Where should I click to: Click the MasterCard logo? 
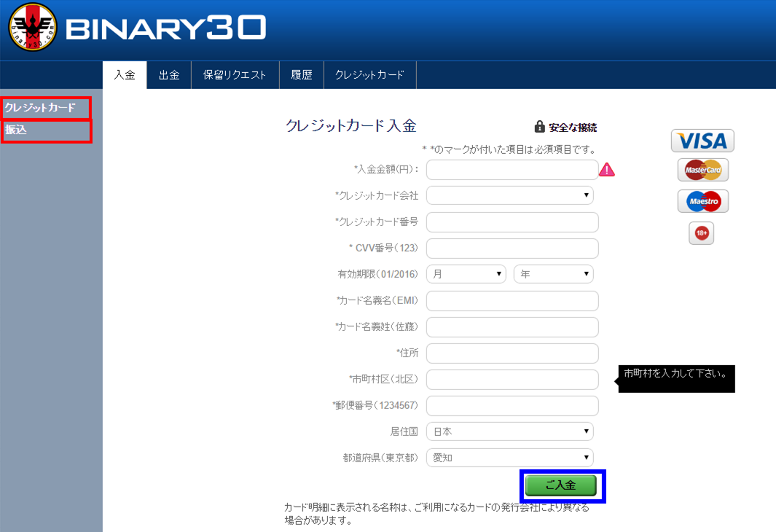point(702,170)
